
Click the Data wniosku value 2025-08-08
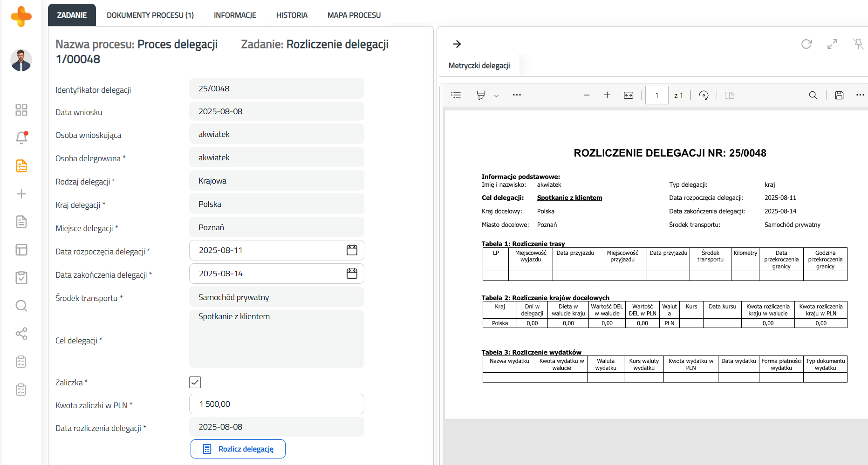(276, 111)
